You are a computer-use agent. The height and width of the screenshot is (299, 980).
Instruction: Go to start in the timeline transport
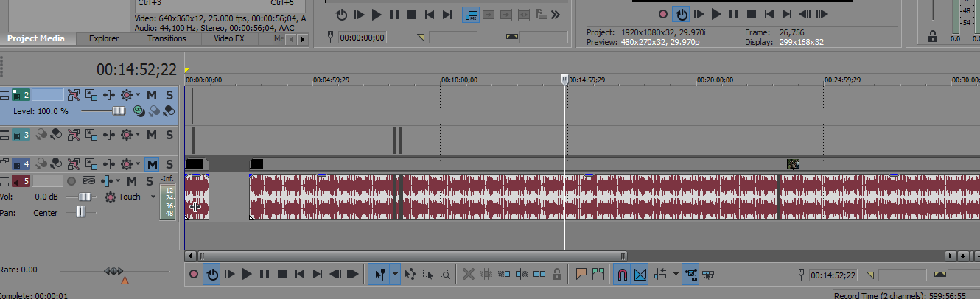coord(300,275)
